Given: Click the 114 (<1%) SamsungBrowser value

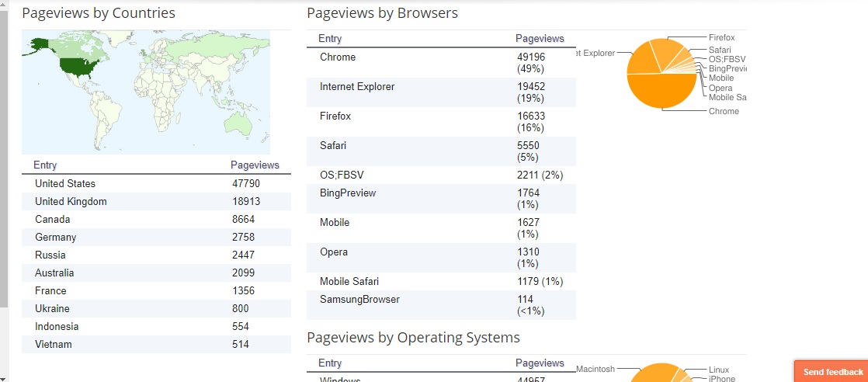Looking at the screenshot, I should (x=531, y=306).
